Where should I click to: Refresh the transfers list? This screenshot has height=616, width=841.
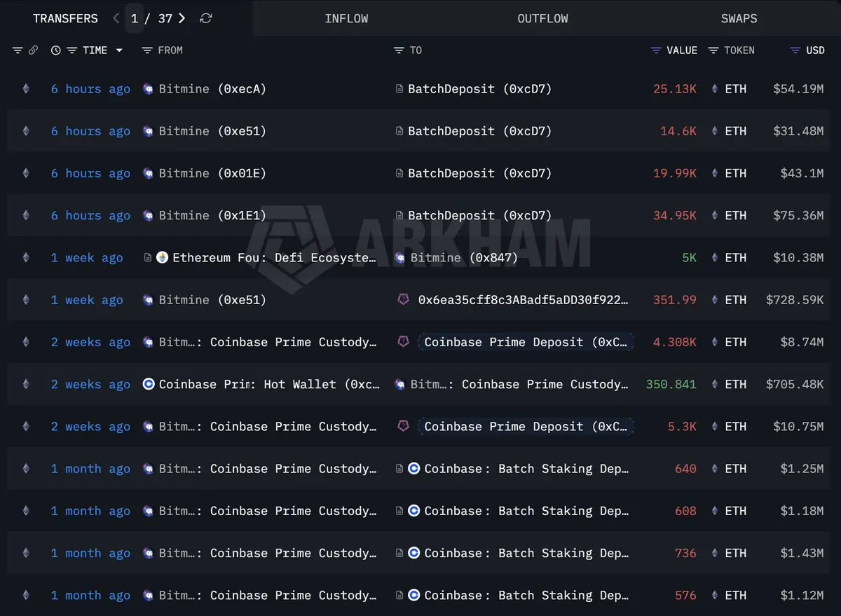[205, 18]
